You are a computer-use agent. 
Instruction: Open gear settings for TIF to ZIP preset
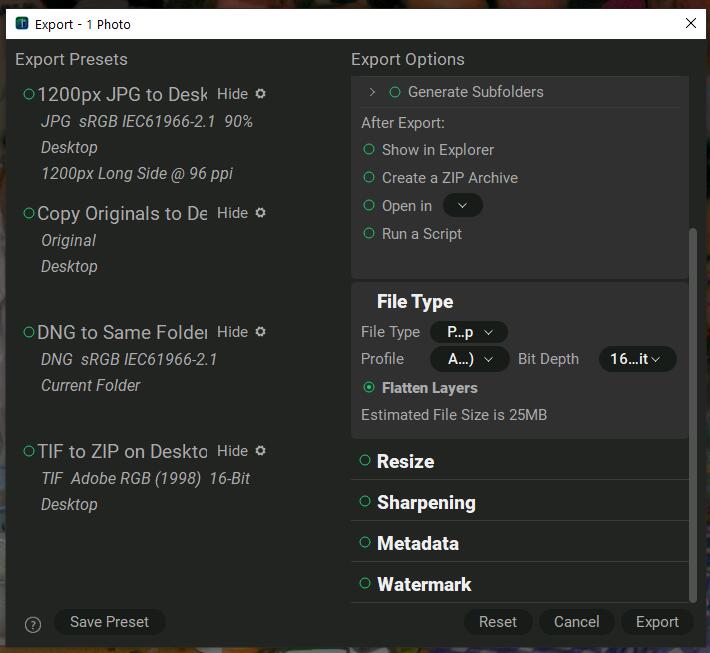tap(261, 451)
